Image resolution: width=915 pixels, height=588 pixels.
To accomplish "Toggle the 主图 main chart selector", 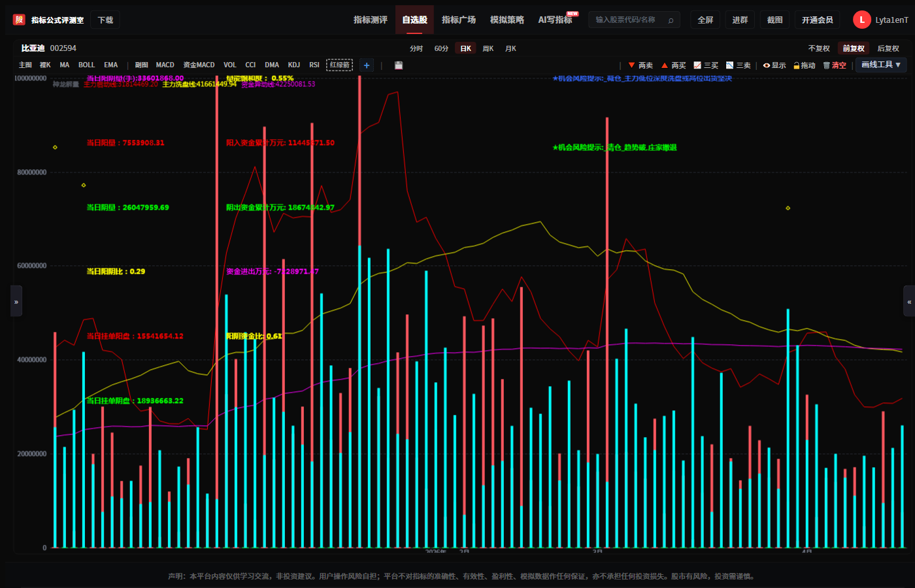I will coord(25,65).
